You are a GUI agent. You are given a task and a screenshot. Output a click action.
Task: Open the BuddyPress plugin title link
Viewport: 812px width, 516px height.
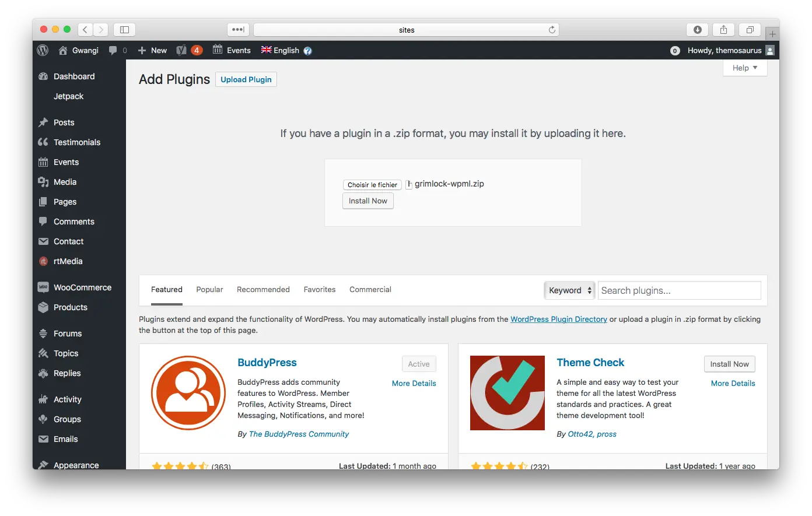click(267, 363)
